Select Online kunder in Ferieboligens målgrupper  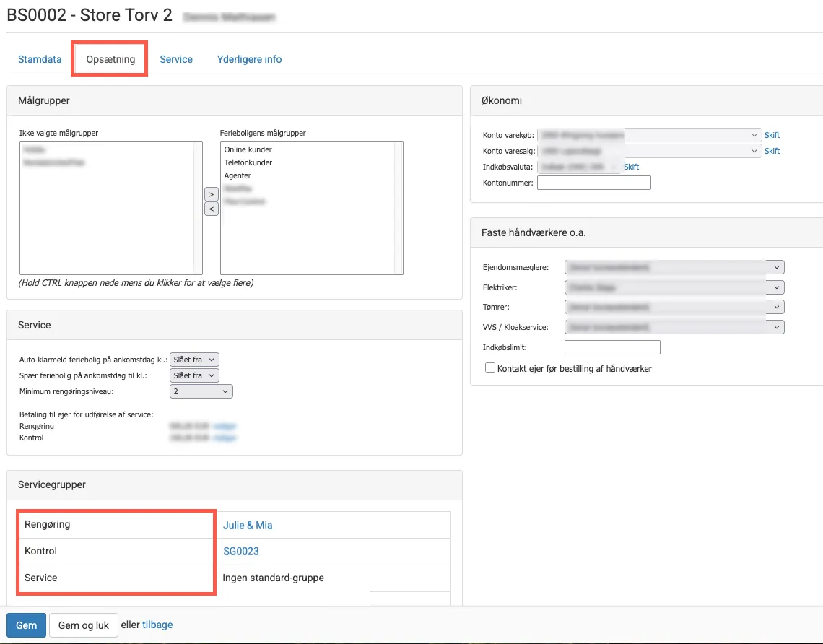[248, 149]
